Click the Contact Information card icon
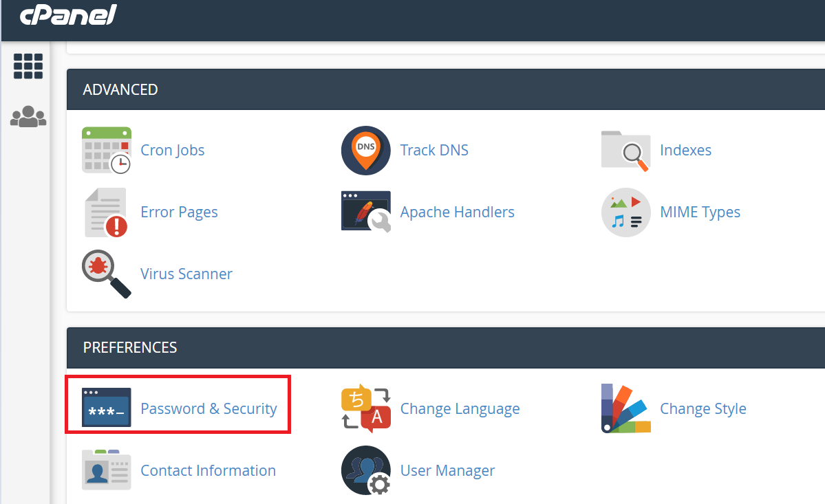This screenshot has width=825, height=504. pos(106,470)
